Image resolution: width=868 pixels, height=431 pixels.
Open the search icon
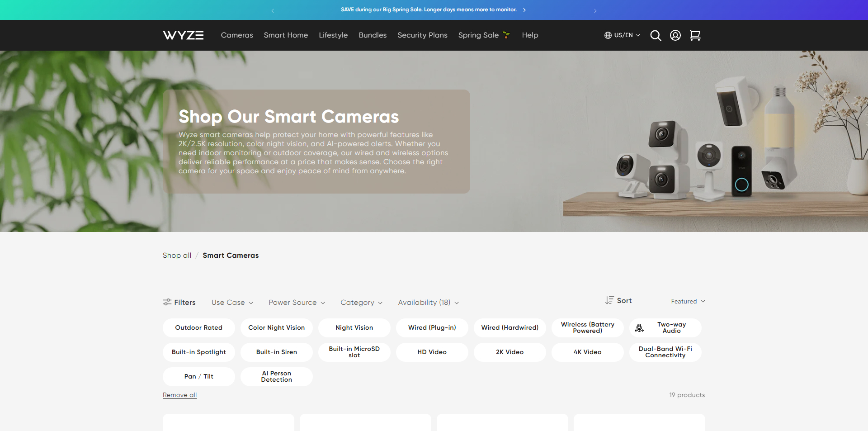[656, 35]
